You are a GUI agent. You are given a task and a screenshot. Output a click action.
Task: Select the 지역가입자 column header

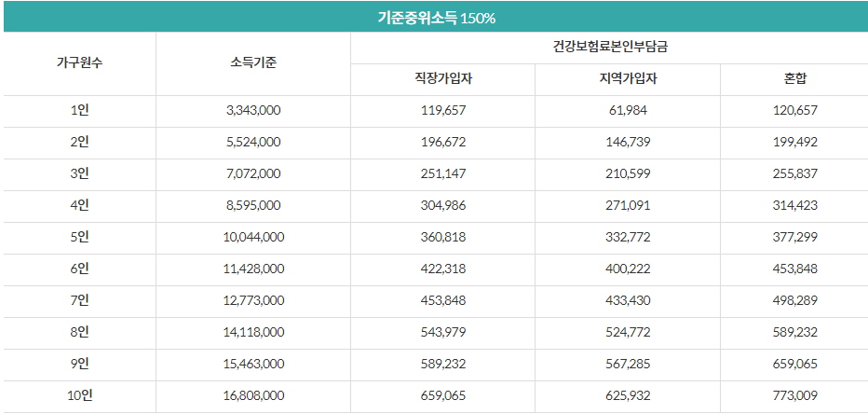pyautogui.click(x=628, y=79)
